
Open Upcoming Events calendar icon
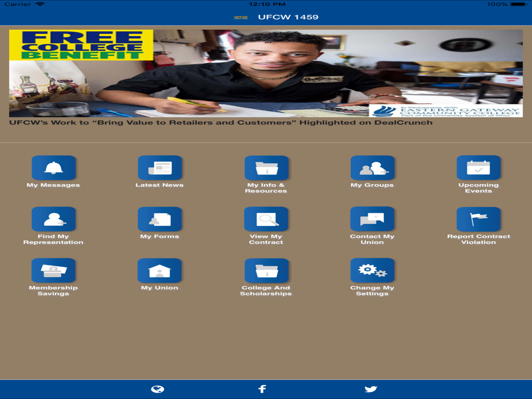479,168
